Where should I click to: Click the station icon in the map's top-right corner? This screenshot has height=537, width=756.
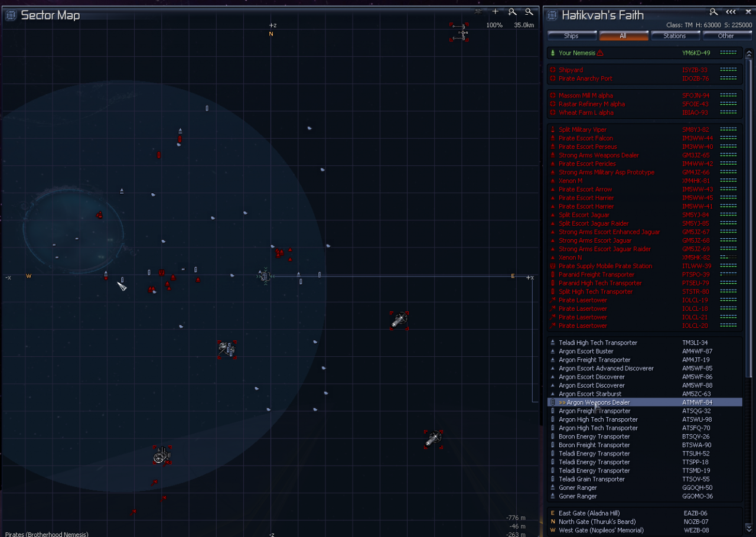click(x=459, y=32)
